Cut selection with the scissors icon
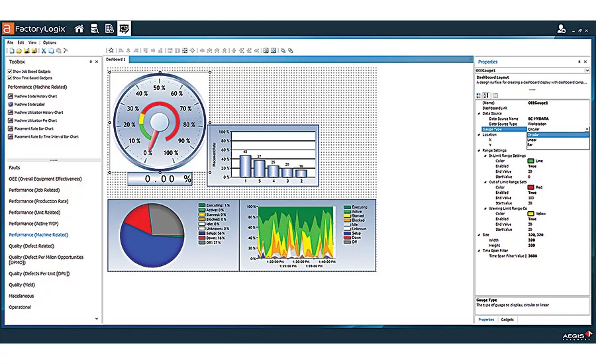This screenshot has height=364, width=596. click(44, 50)
